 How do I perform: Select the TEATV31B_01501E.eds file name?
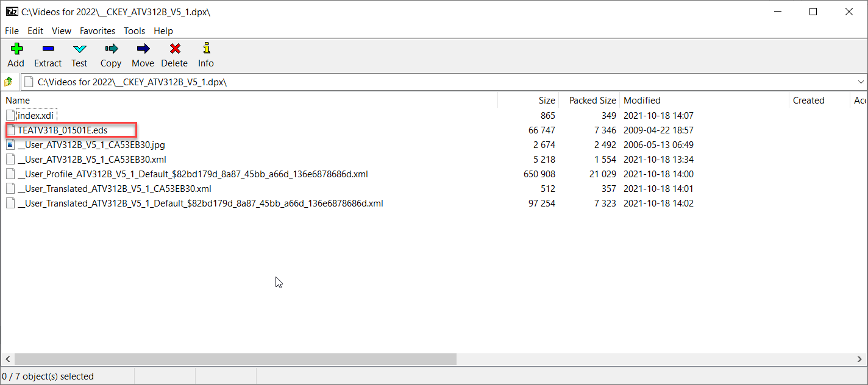(x=62, y=130)
